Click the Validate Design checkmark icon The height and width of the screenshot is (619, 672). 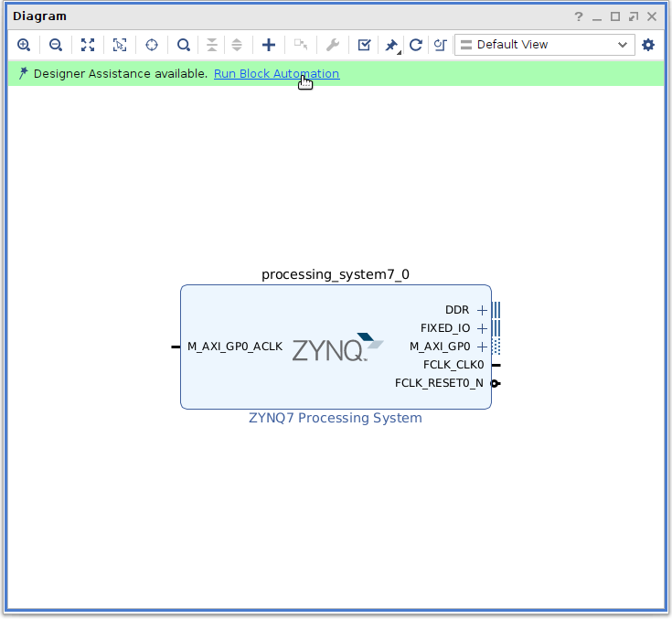coord(364,45)
